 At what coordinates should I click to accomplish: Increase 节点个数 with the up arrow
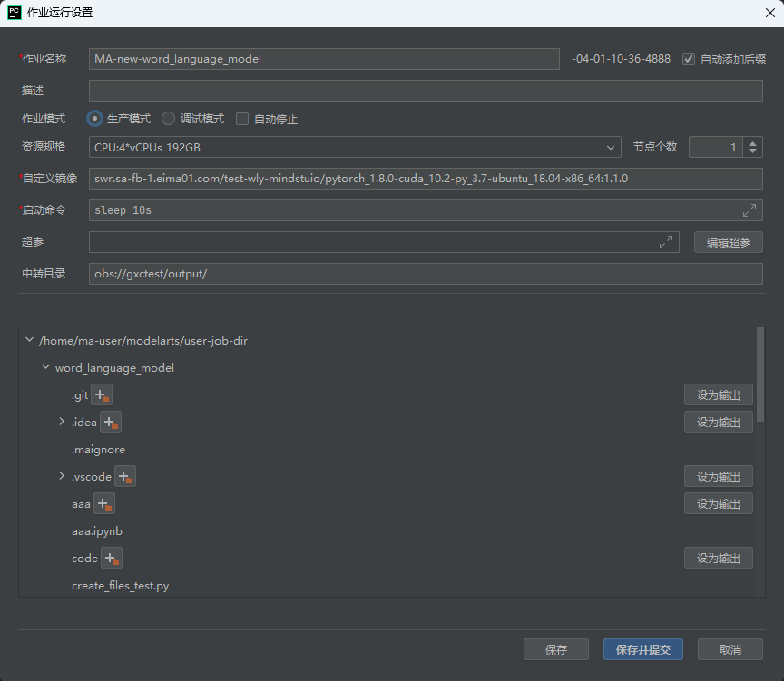pos(752,143)
